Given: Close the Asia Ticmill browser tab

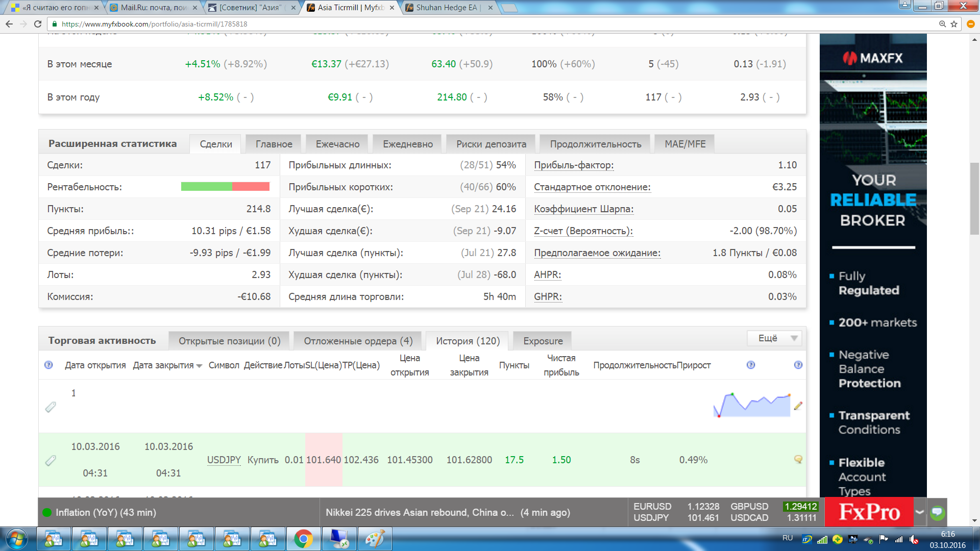Looking at the screenshot, I should tap(391, 8).
